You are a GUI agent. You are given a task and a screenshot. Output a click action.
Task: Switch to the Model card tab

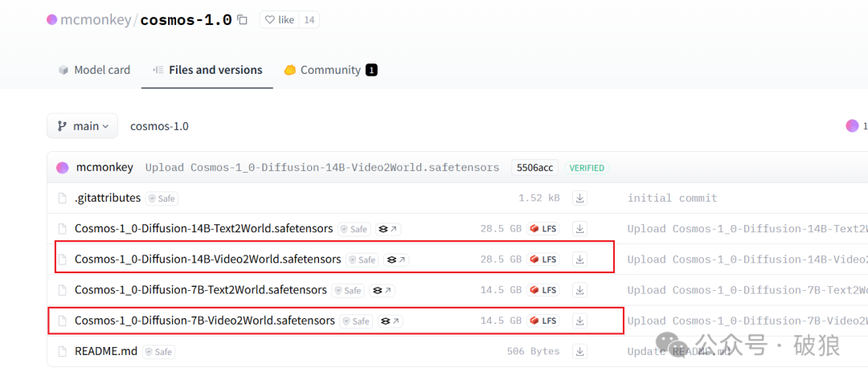[94, 70]
